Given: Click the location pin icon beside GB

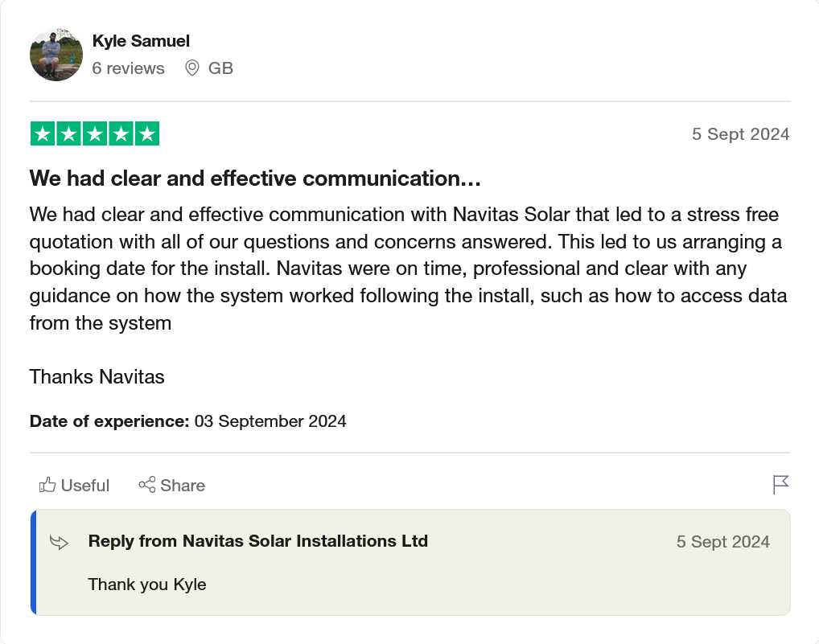Looking at the screenshot, I should [192, 68].
